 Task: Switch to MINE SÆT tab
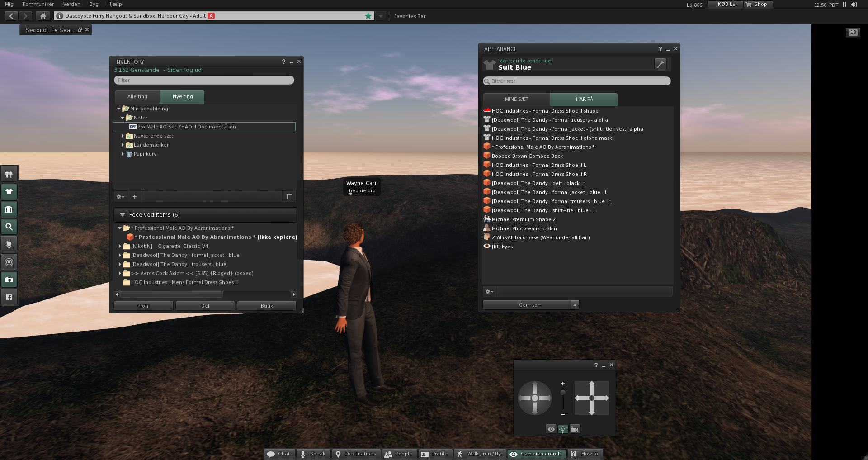516,99
